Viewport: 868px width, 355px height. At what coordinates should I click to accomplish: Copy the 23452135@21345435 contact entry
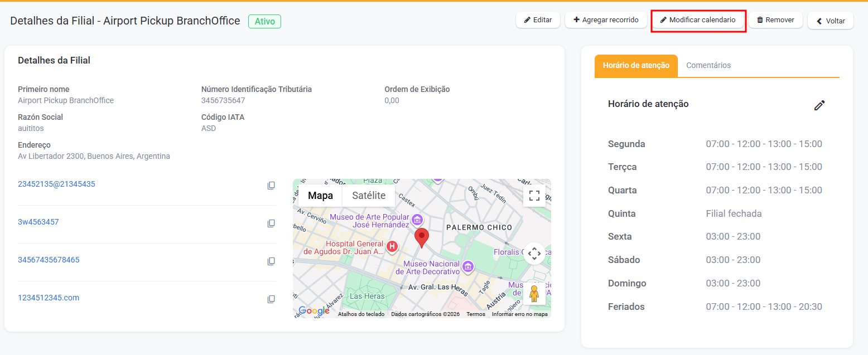click(271, 186)
